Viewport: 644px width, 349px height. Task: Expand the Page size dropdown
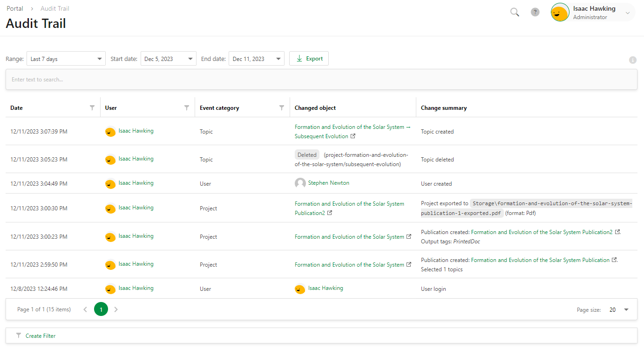point(626,310)
